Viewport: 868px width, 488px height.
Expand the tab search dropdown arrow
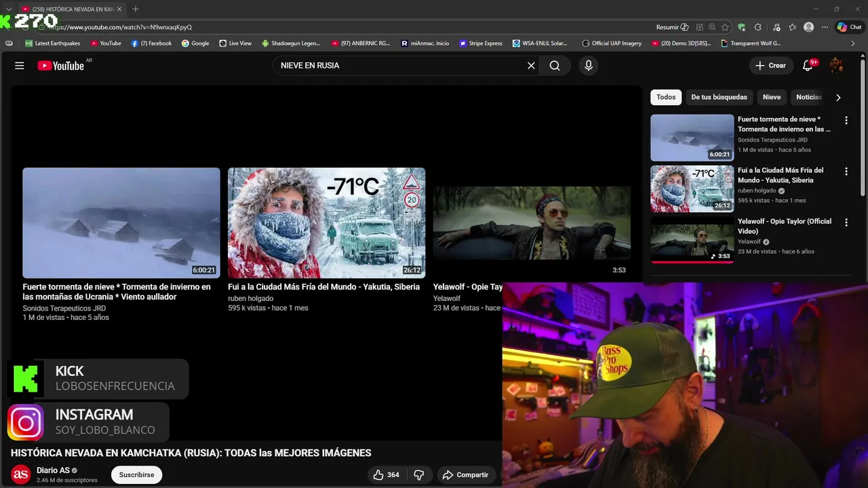pyautogui.click(x=9, y=9)
